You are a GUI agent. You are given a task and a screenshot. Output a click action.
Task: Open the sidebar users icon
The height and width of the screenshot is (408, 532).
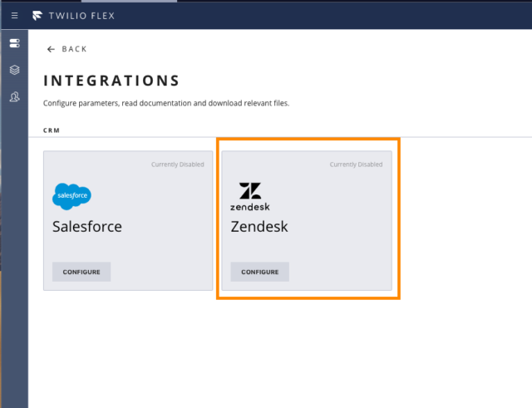[x=15, y=97]
